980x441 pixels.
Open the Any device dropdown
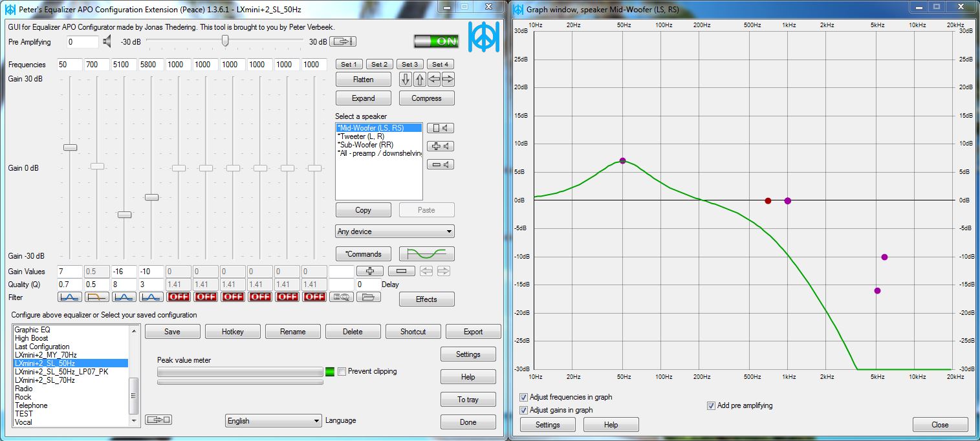pyautogui.click(x=395, y=231)
